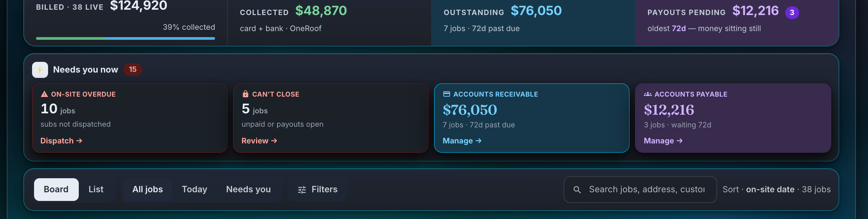The image size is (868, 219).
Task: Click the On-Site Overdue warning triangle icon
Action: pos(44,94)
